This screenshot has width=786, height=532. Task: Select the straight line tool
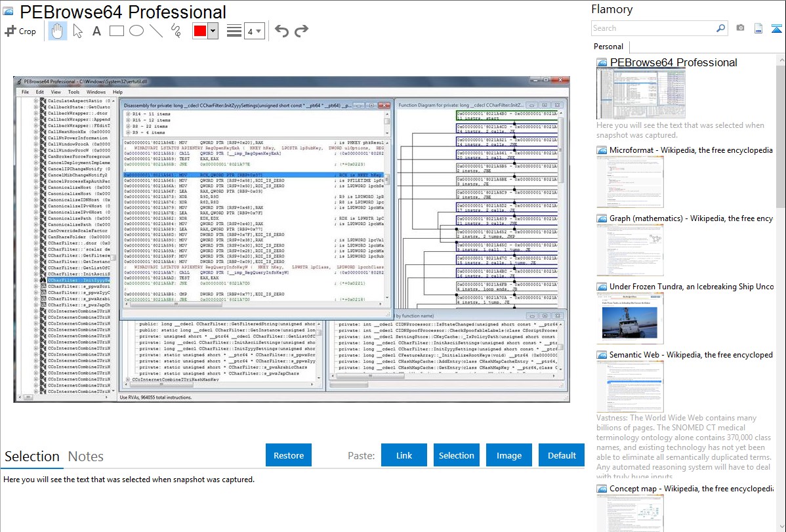coord(156,31)
